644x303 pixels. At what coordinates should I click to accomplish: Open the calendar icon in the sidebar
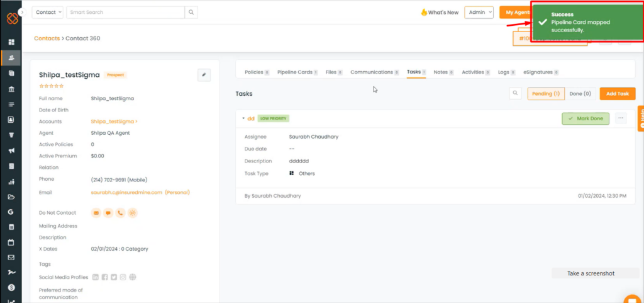click(x=11, y=242)
